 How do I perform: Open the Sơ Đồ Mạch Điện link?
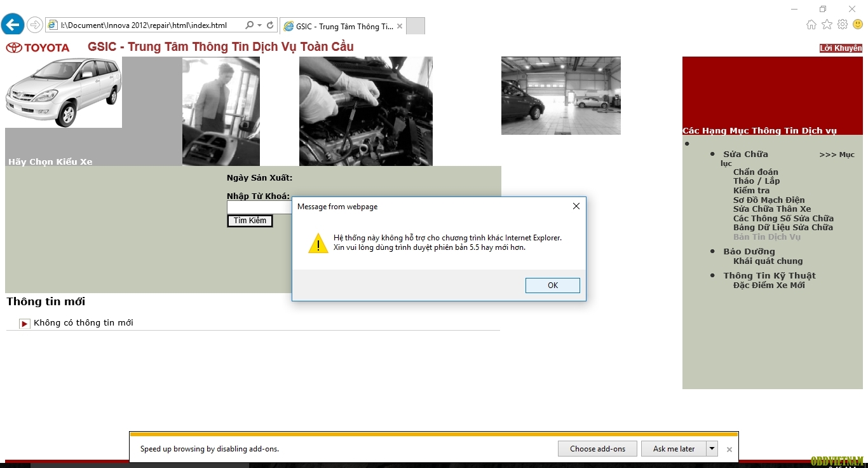pyautogui.click(x=769, y=200)
